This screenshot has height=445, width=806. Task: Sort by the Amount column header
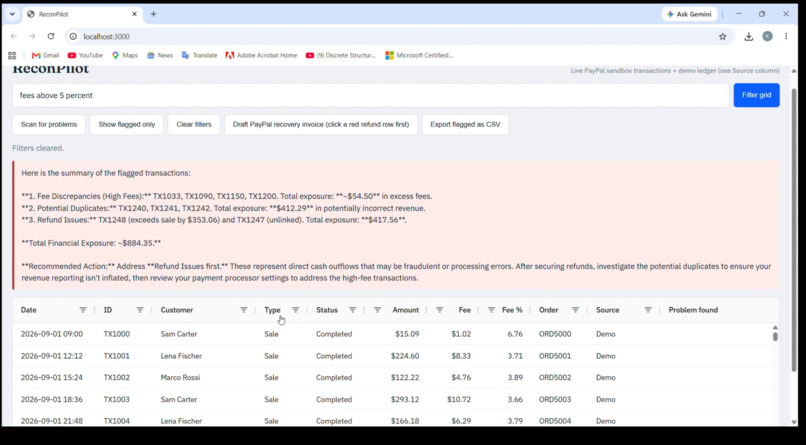[406, 310]
